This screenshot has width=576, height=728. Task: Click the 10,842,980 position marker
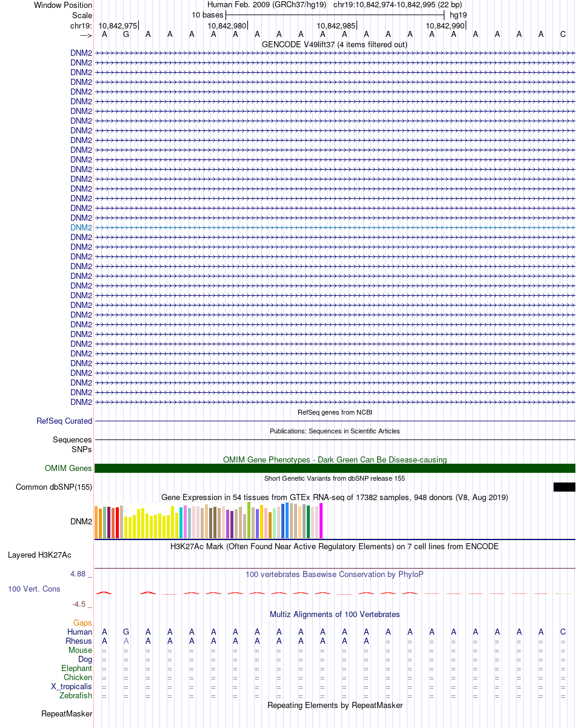(227, 25)
